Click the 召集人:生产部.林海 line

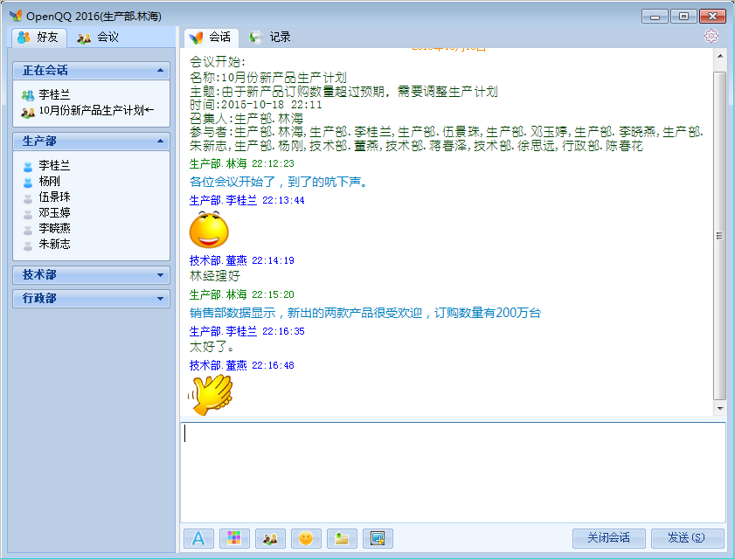[x=246, y=118]
